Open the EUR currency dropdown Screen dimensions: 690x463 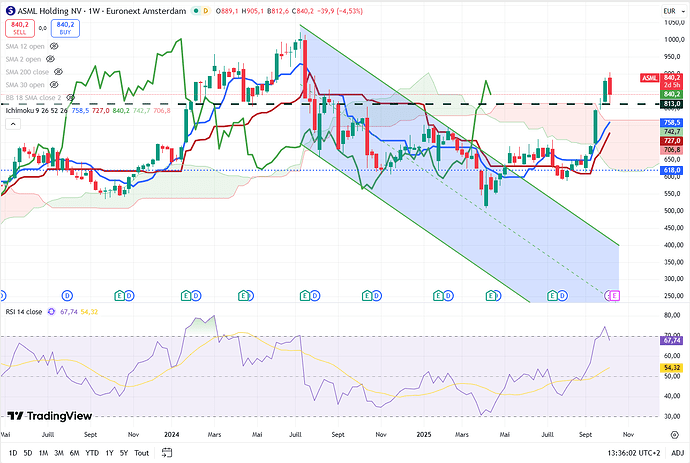click(x=670, y=9)
